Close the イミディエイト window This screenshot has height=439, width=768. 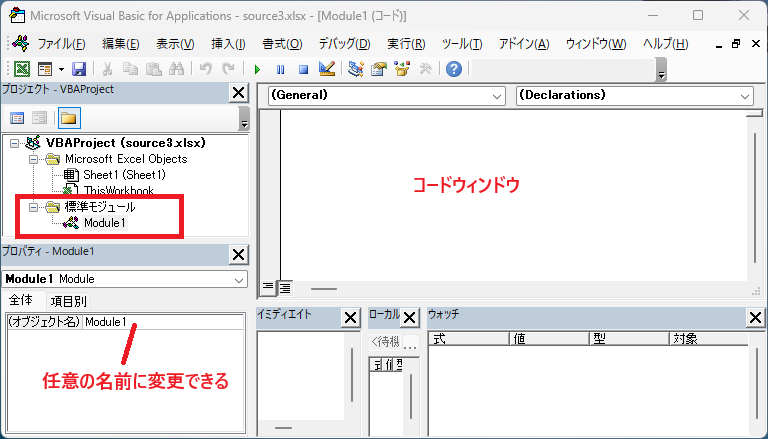[x=351, y=318]
